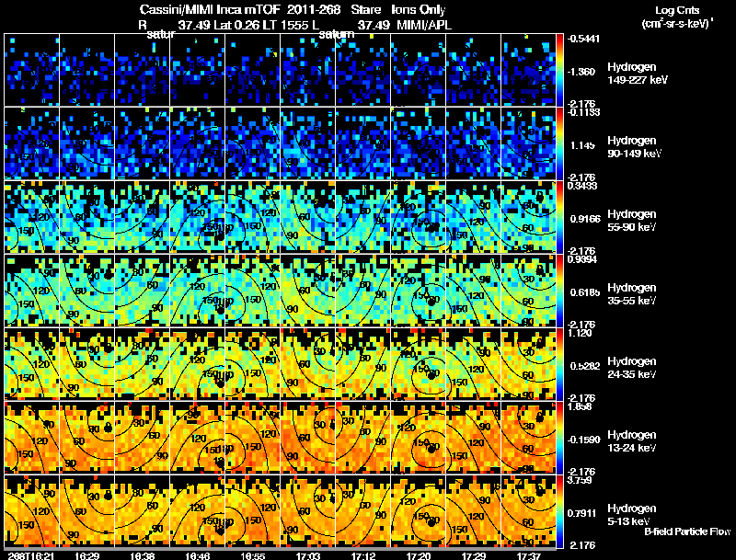Select the Hydrogen 55-90 keV row label

pyautogui.click(x=632, y=221)
